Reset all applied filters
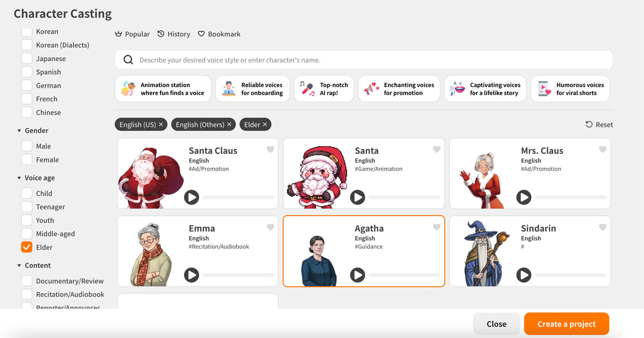Screen dimensions: 644x338 (599, 125)
